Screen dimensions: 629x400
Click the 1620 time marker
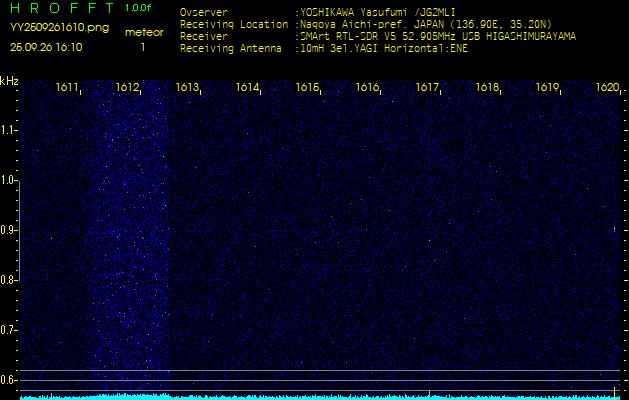coord(606,88)
